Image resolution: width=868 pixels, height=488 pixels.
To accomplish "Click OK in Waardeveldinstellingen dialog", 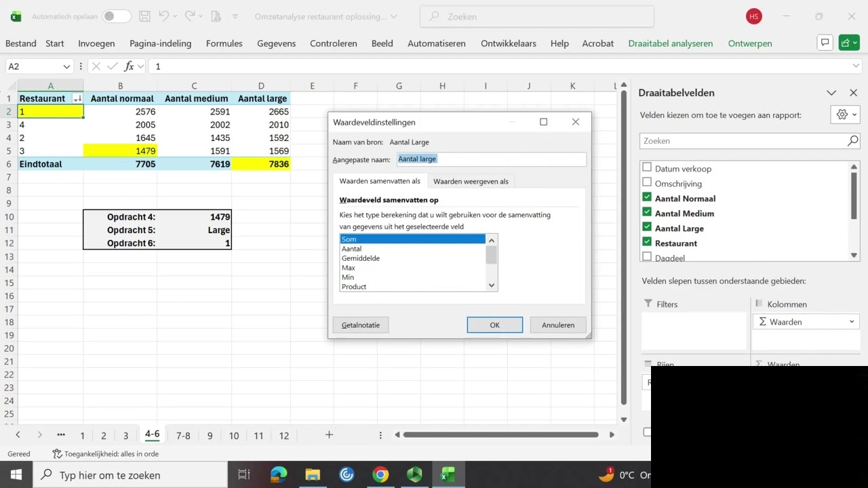I will click(x=494, y=325).
